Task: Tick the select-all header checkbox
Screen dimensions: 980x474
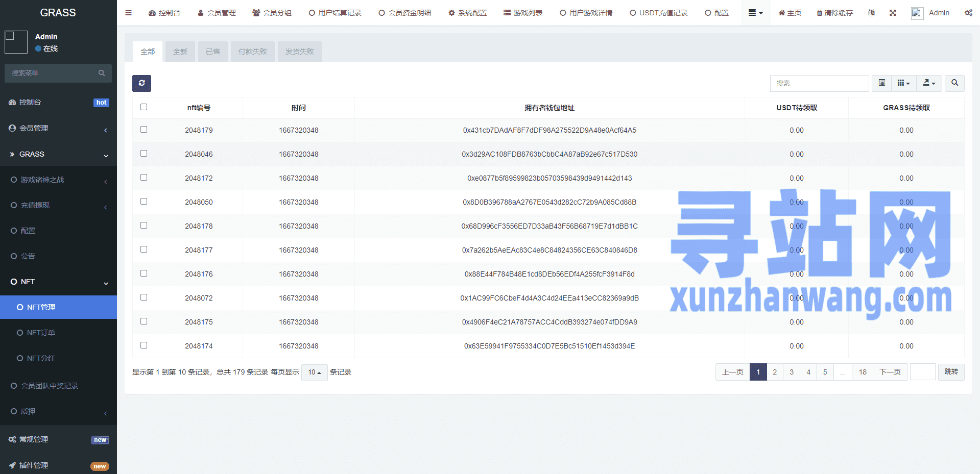Action: [x=144, y=107]
